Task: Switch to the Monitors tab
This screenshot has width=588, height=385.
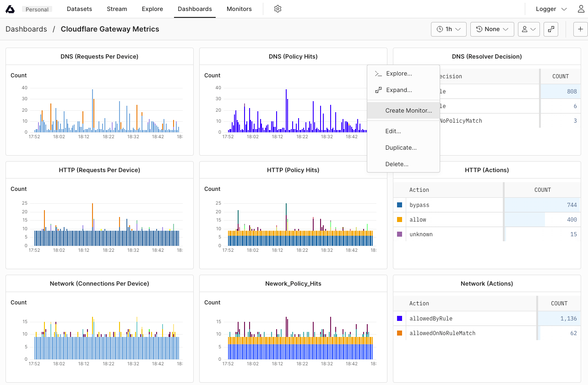Action: (239, 9)
